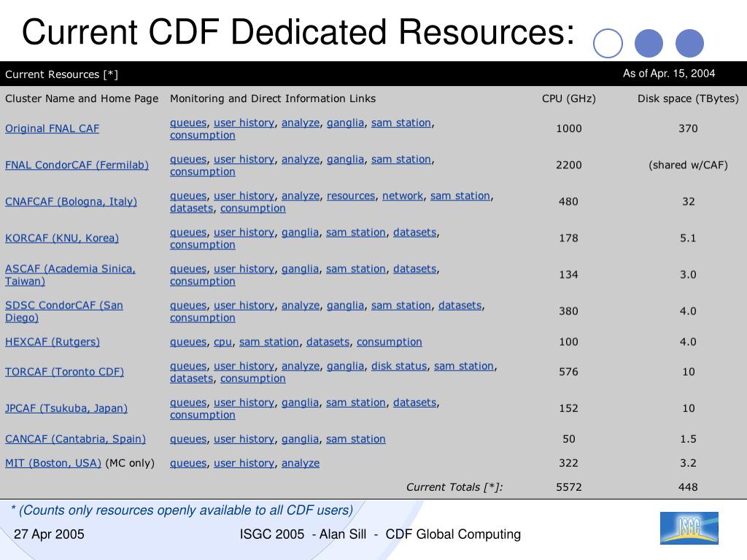Click queues in FNAL CondorCAF row
This screenshot has height=560, width=747.
point(188,160)
